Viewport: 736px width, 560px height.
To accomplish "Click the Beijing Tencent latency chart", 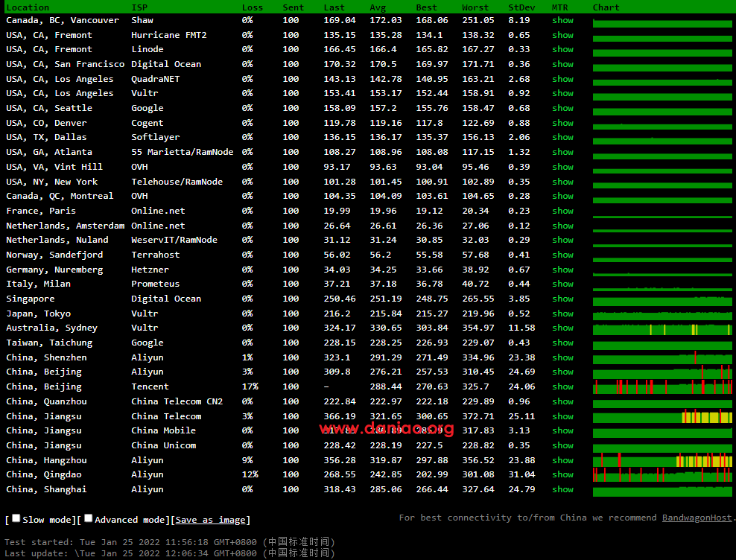I will click(662, 387).
